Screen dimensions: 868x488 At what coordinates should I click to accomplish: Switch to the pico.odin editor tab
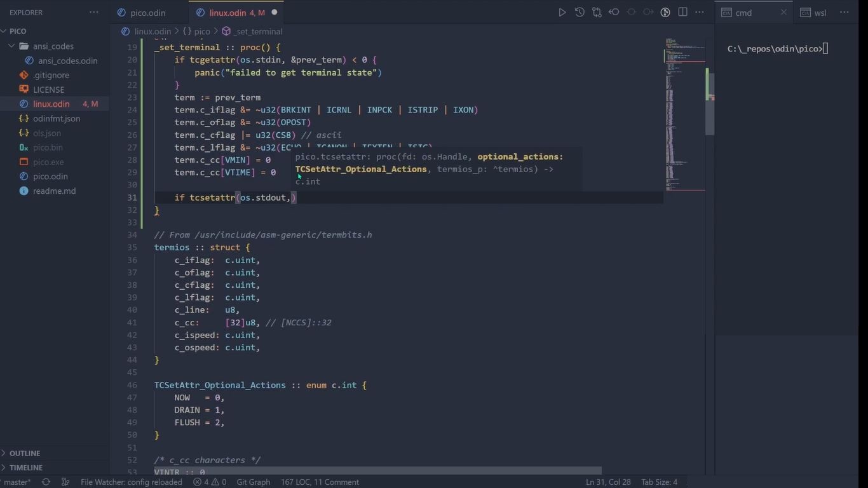pos(147,13)
